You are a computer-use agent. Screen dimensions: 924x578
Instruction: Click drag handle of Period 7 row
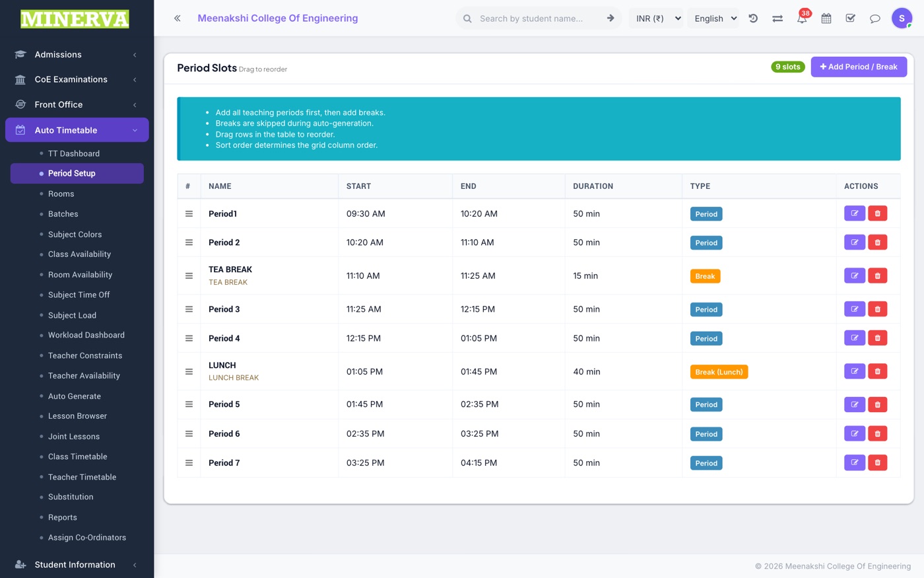pos(189,462)
